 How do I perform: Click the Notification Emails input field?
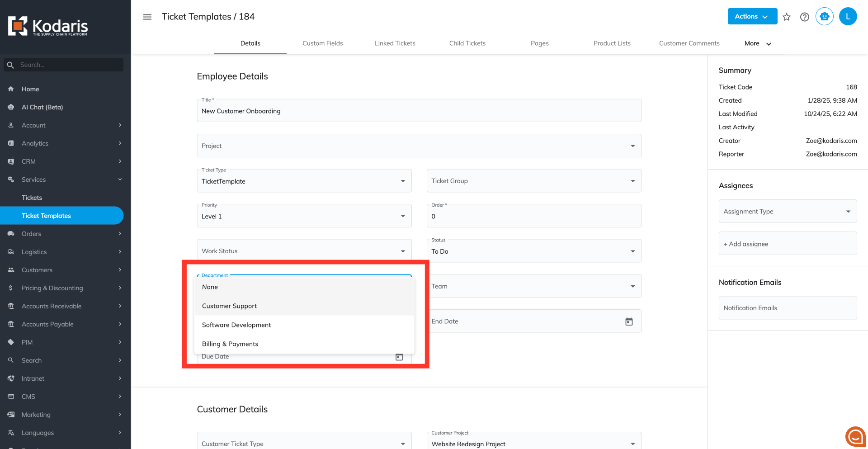tap(788, 308)
